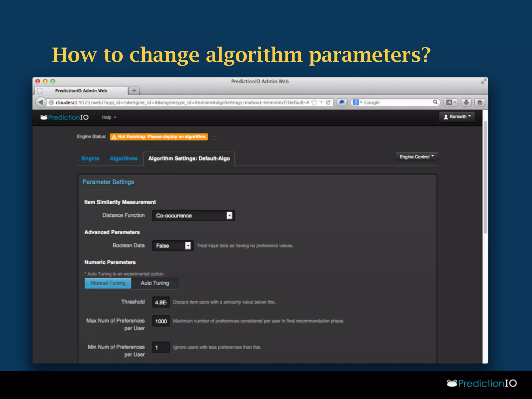
Task: Click the green zoom window button
Action: [x=53, y=81]
